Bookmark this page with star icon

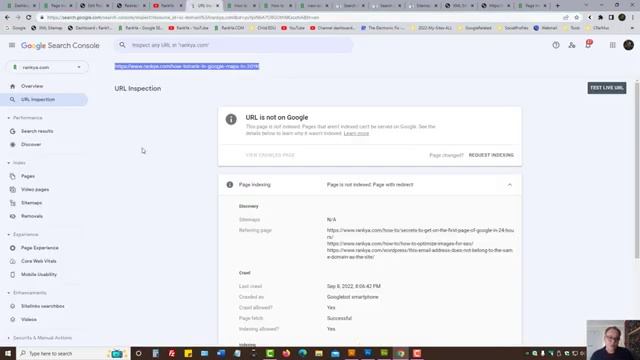tap(576, 18)
